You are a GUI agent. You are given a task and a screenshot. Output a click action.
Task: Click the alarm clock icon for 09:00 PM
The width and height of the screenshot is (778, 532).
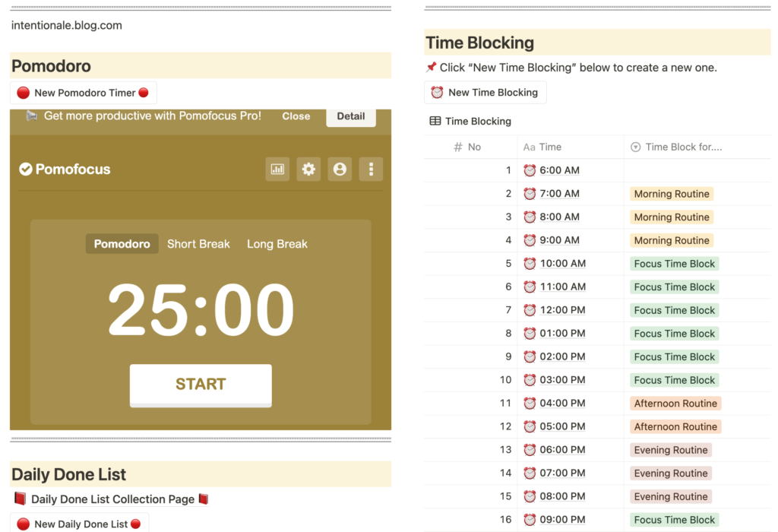click(530, 520)
